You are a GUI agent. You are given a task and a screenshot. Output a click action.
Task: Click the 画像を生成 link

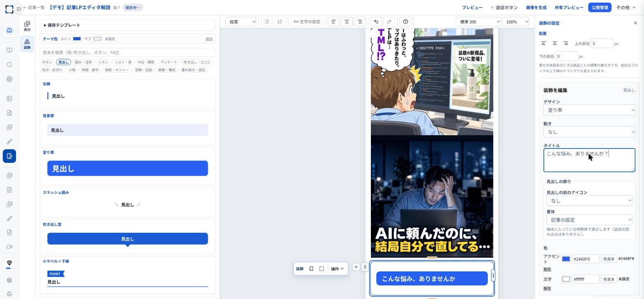point(536,7)
